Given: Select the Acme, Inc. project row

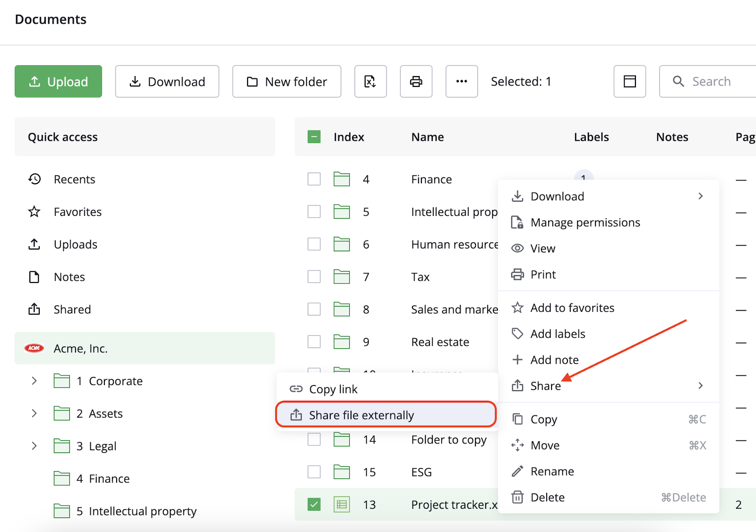Looking at the screenshot, I should click(145, 348).
